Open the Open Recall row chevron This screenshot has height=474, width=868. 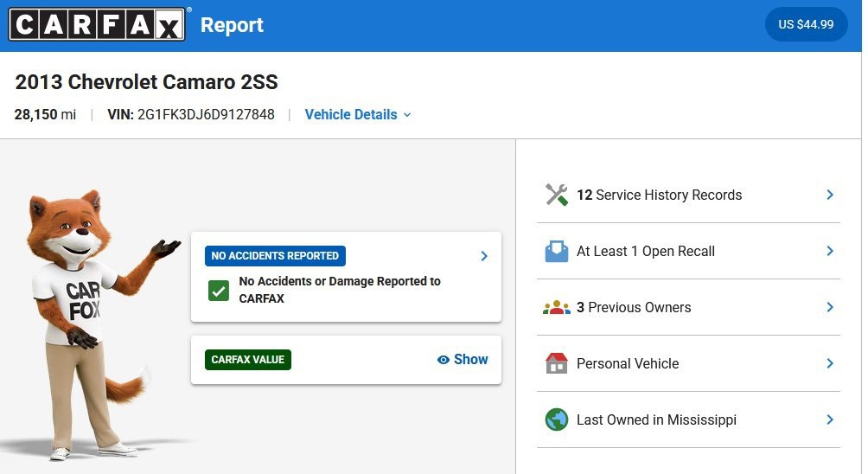(x=830, y=252)
